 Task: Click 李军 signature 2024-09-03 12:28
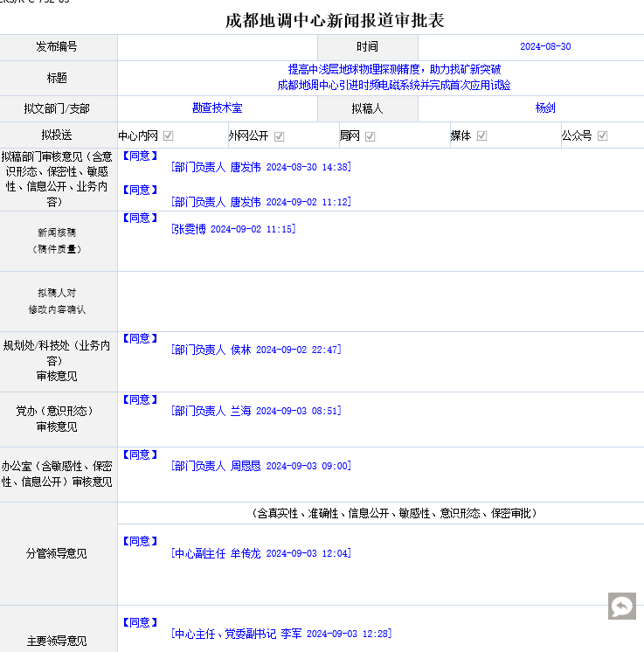pos(281,634)
